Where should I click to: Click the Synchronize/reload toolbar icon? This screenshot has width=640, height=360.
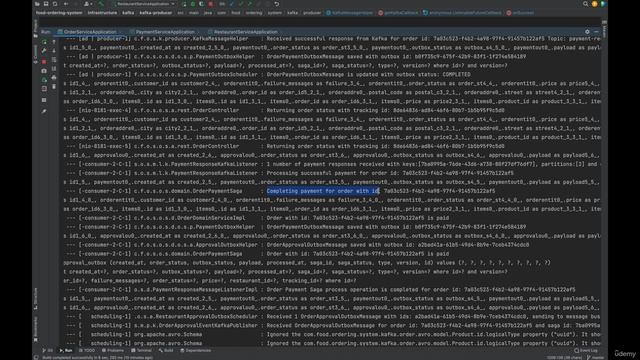point(55,4)
